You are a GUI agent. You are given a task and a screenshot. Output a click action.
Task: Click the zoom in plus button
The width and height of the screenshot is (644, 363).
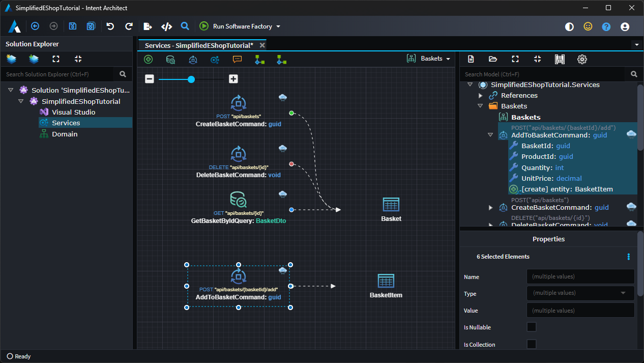tap(233, 79)
